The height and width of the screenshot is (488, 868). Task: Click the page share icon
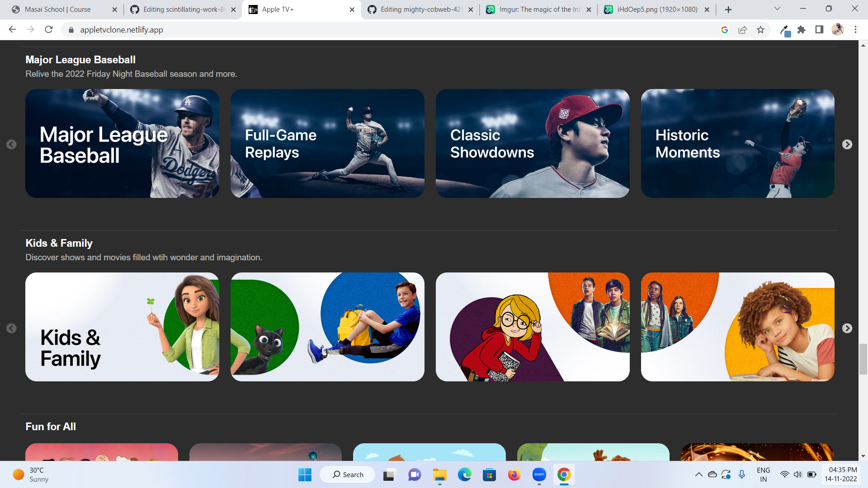pos(742,30)
